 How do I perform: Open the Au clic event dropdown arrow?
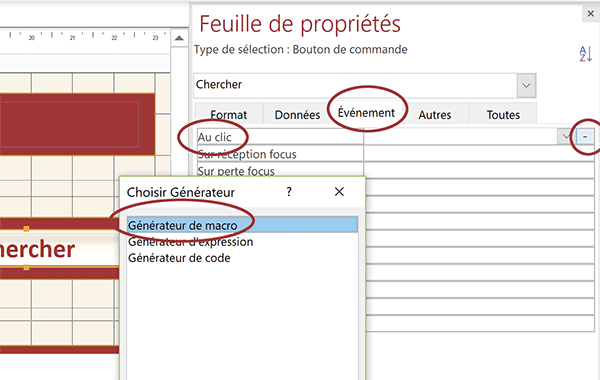566,136
